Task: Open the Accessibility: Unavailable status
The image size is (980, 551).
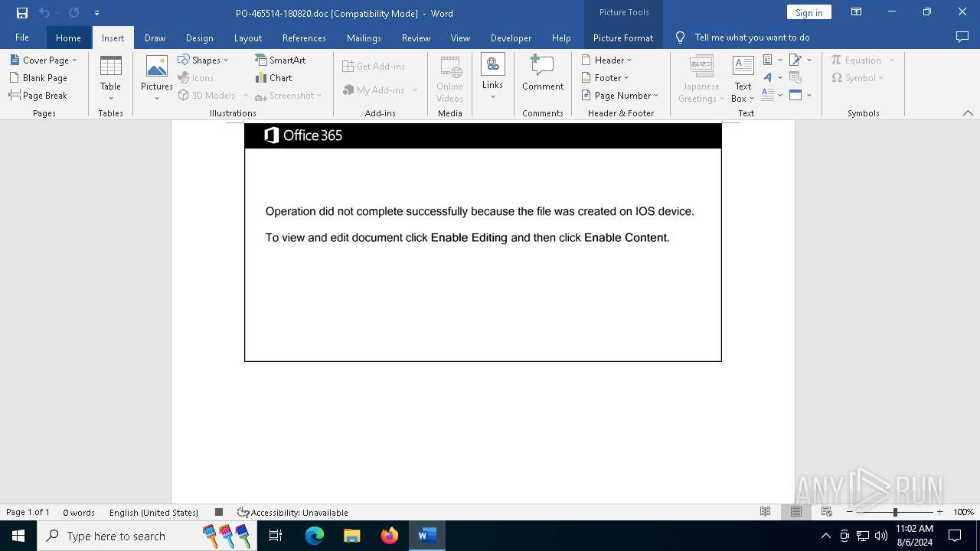Action: coord(292,512)
